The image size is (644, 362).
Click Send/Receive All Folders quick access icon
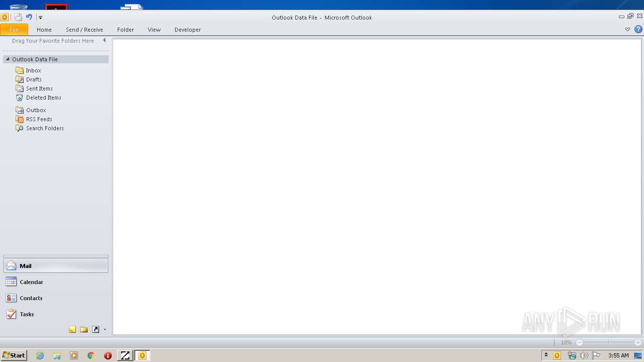click(18, 17)
